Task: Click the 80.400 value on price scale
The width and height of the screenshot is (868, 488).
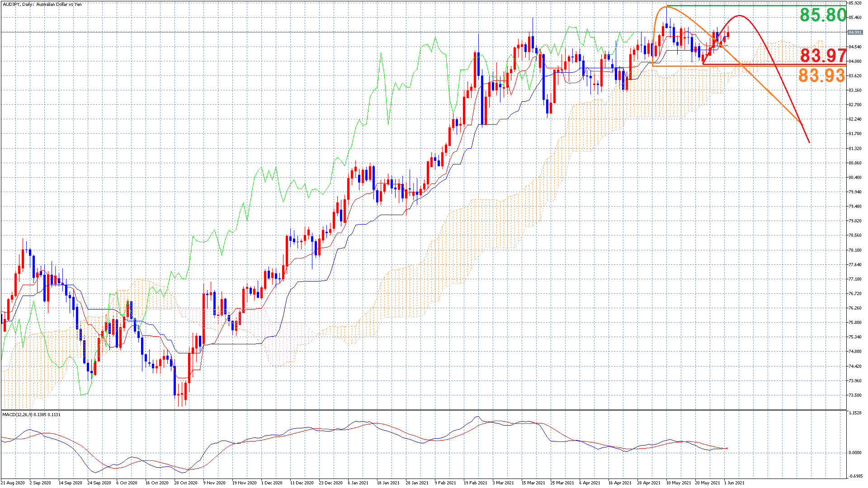Action: 855,178
